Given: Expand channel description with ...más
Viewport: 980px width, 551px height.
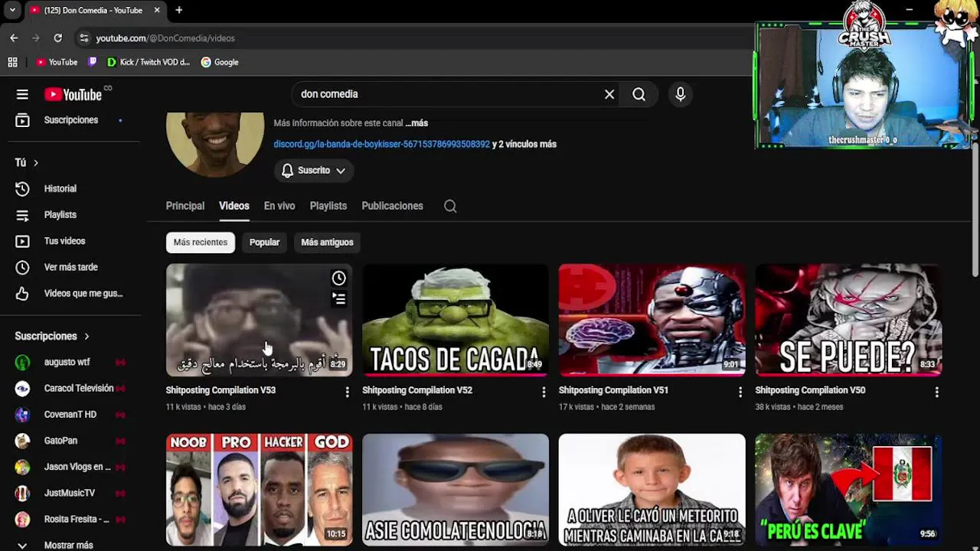Looking at the screenshot, I should click(x=416, y=123).
